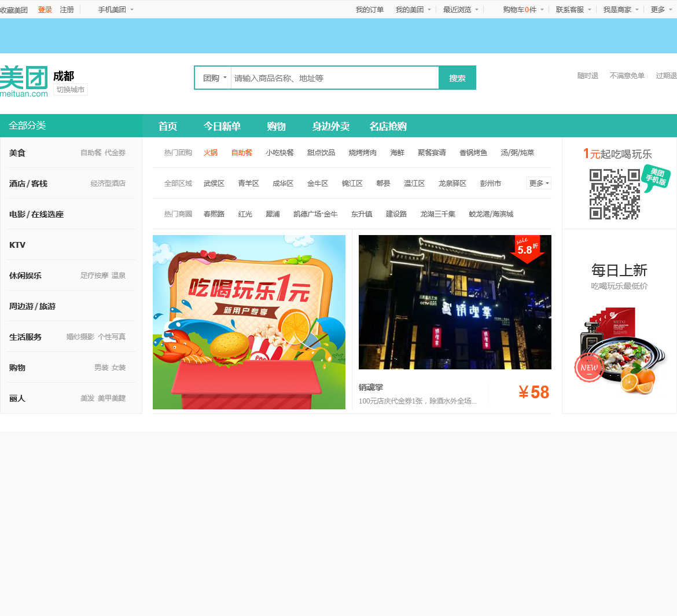Click the 经济型酒店 subcategory link
This screenshot has width=677, height=616.
click(108, 183)
